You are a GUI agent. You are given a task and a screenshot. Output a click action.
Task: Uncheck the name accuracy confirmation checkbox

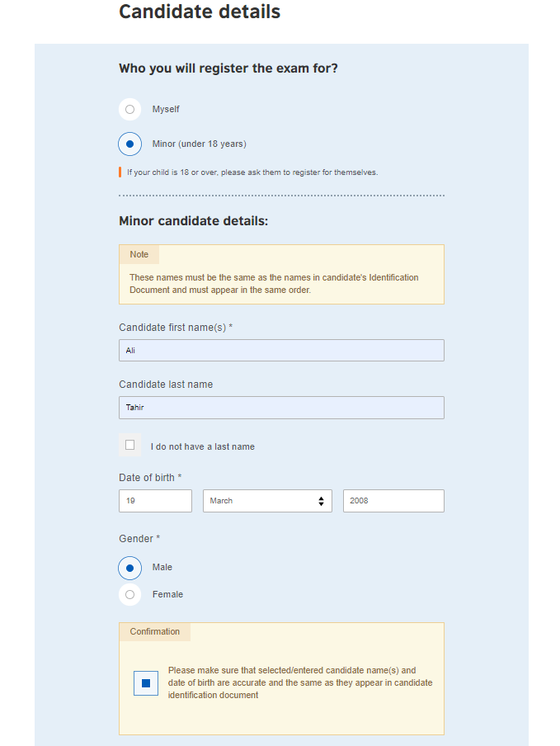pyautogui.click(x=146, y=683)
